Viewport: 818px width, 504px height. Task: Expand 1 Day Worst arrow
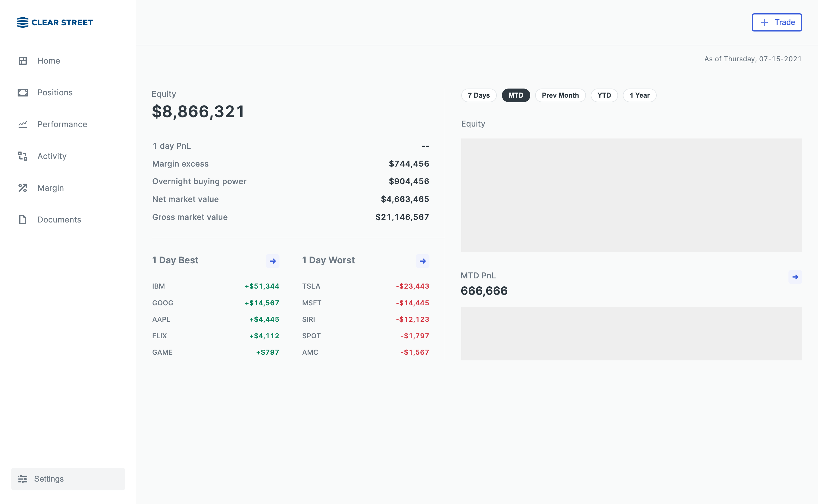422,261
